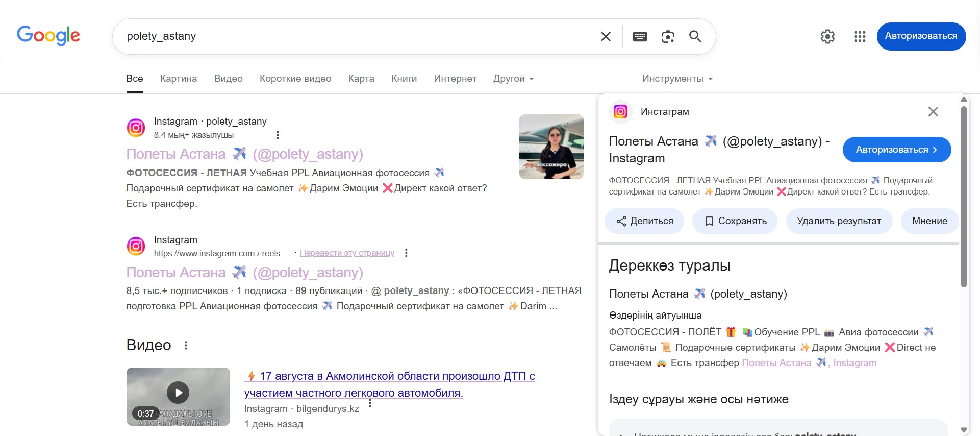Expand the Инструменты dropdown

click(677, 79)
